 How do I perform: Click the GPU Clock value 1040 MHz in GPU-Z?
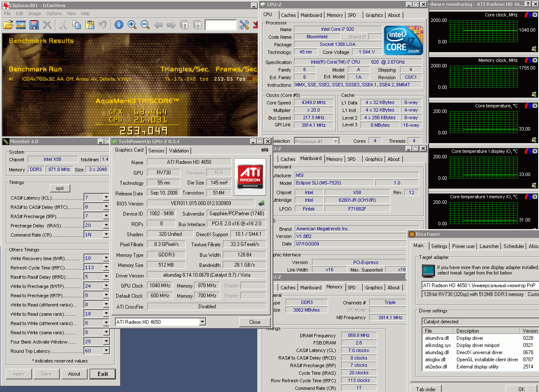pos(160,286)
